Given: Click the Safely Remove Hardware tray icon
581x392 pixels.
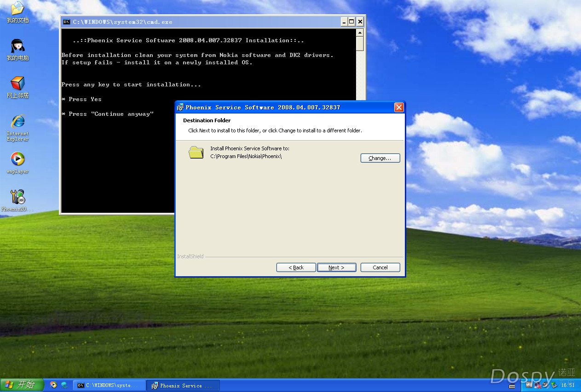Looking at the screenshot, I should pos(555,385).
